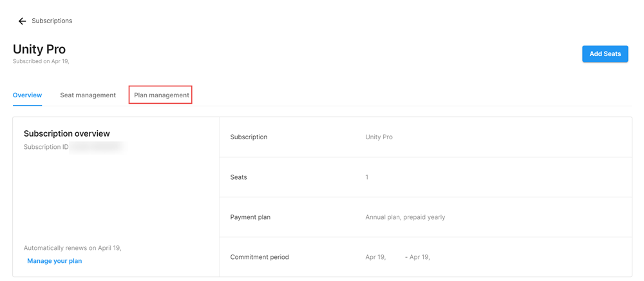Screen dimensions: 644x281
Task: Click the Subscribed on Apr 19 text
Action: [x=41, y=62]
